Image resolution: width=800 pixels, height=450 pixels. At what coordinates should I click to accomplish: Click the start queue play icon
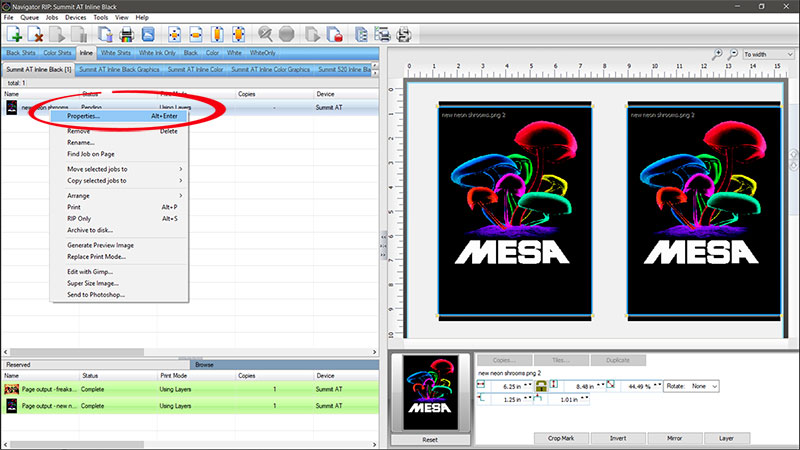[x=57, y=34]
